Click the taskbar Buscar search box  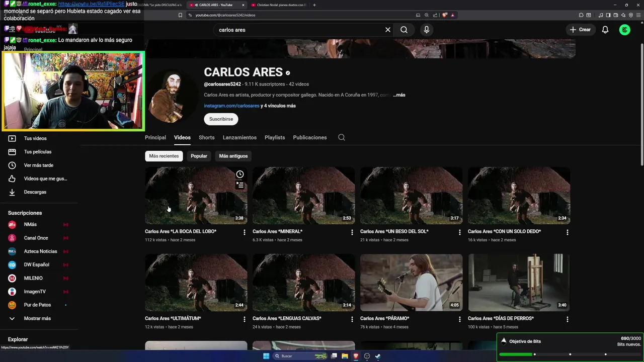point(300,356)
